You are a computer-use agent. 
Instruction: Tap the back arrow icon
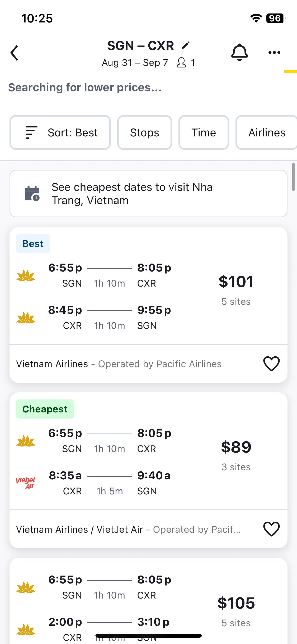point(14,53)
